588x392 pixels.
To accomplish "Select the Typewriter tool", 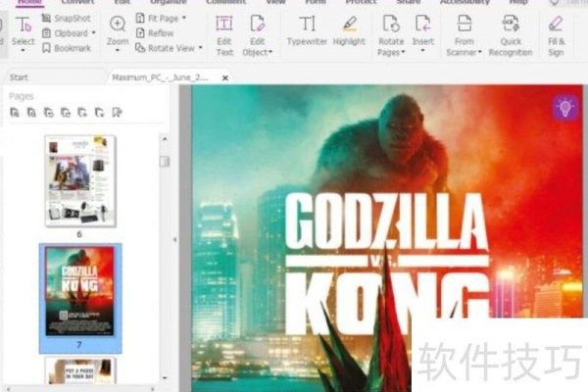I will click(307, 30).
